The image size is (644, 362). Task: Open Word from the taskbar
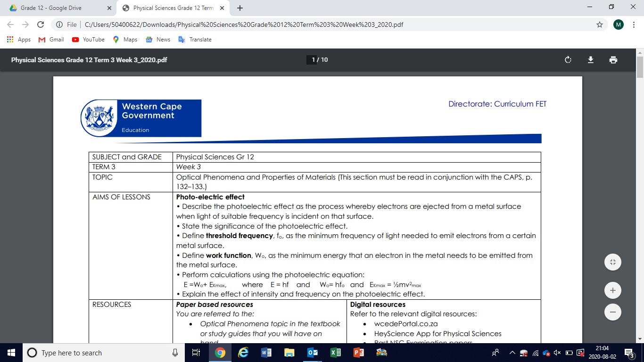coord(266,353)
